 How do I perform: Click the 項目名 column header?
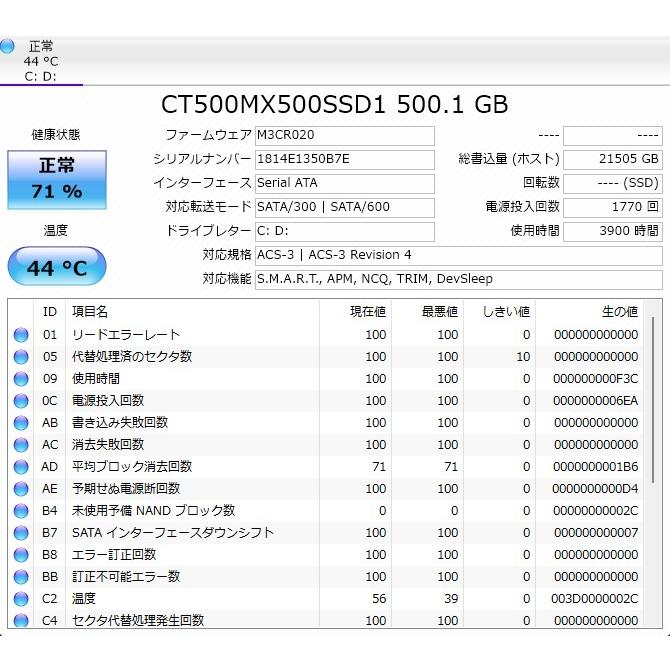192,312
